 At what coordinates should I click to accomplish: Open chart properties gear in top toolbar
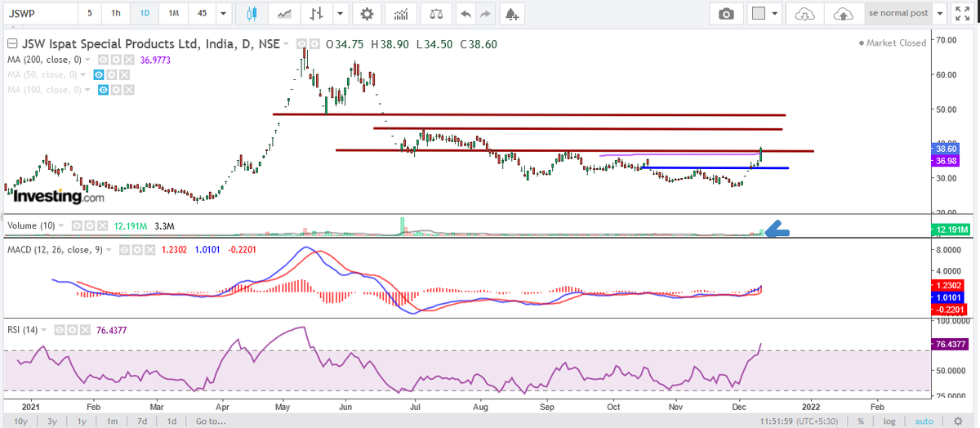367,14
